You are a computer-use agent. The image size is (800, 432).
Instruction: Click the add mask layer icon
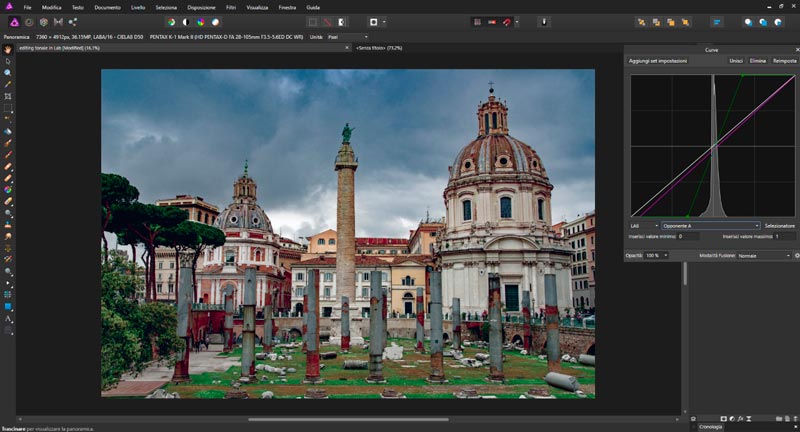[723, 419]
